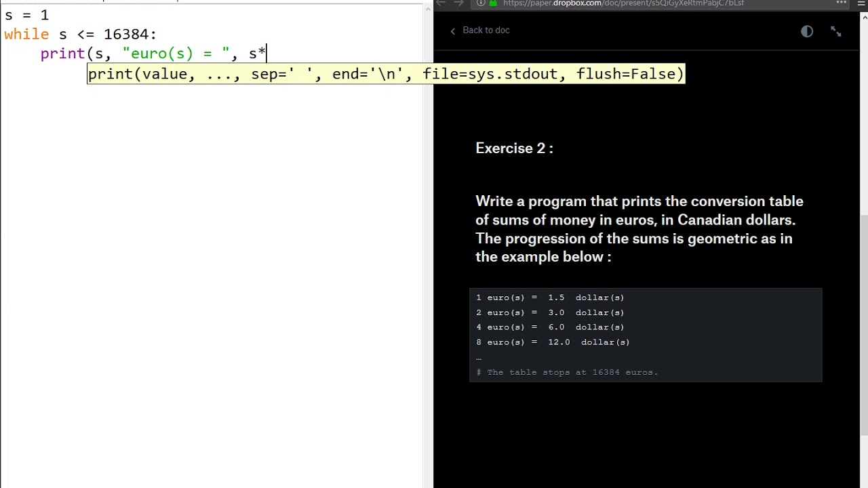Click the "Exercise 2 :" heading
The image size is (868, 488).
click(x=514, y=148)
